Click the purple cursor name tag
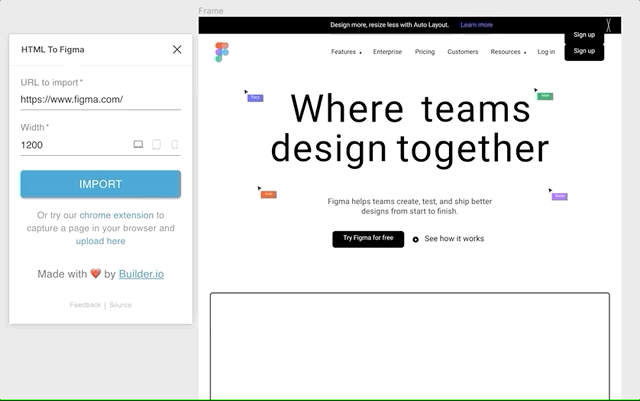 click(x=560, y=196)
